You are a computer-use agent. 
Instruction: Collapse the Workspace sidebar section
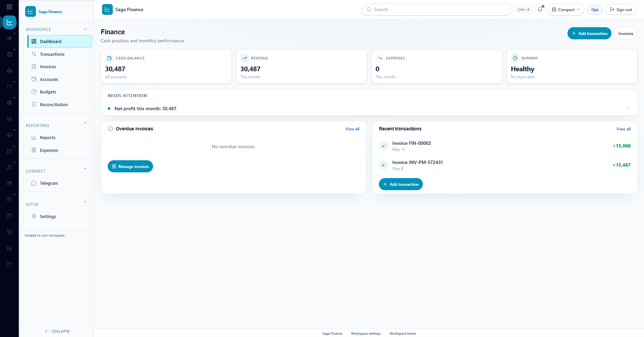click(85, 29)
